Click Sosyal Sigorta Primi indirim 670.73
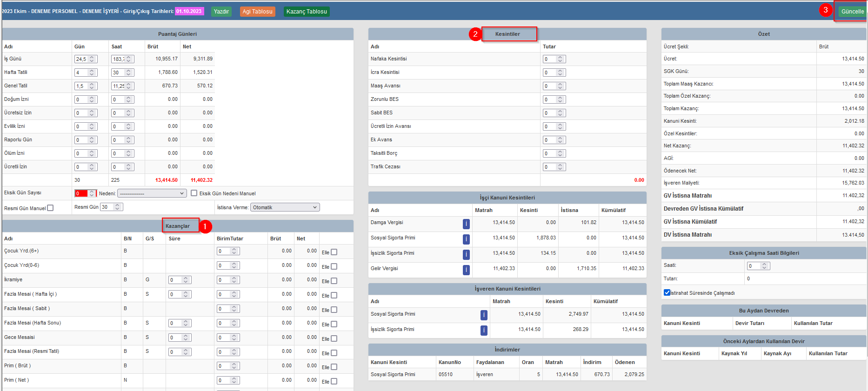The height and width of the screenshot is (391, 868). coord(602,374)
